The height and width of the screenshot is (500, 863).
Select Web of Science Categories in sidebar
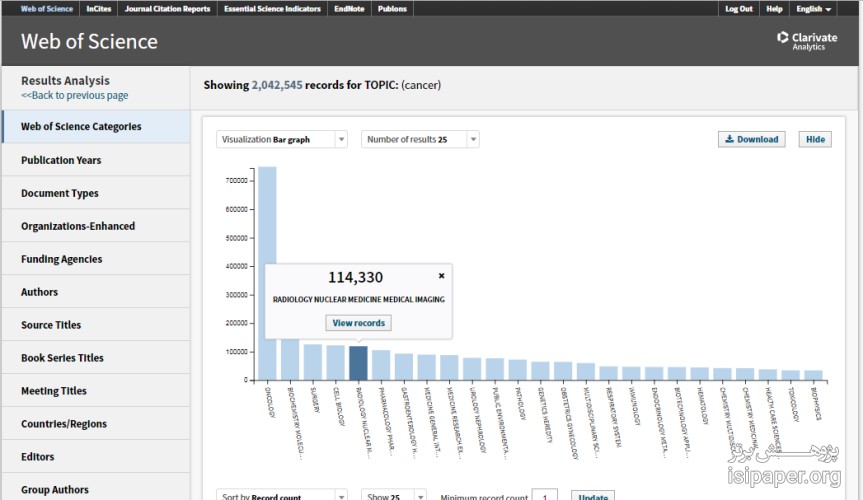(96, 126)
